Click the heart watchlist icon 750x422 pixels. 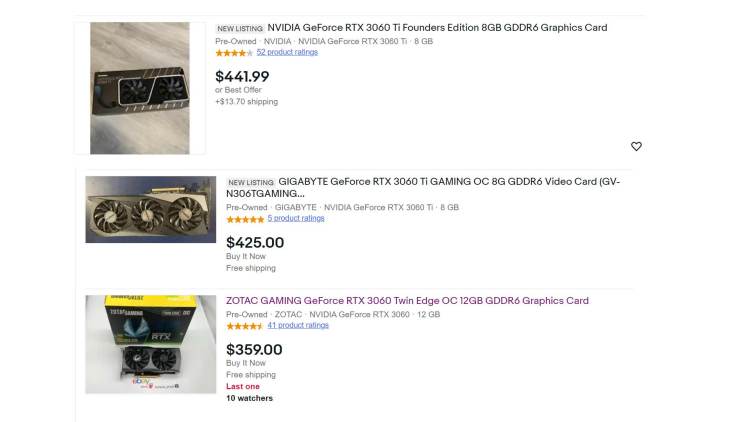(x=636, y=146)
